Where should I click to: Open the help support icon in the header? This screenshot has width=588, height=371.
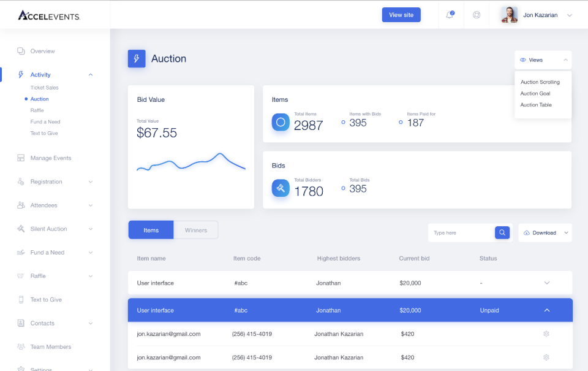pos(477,14)
